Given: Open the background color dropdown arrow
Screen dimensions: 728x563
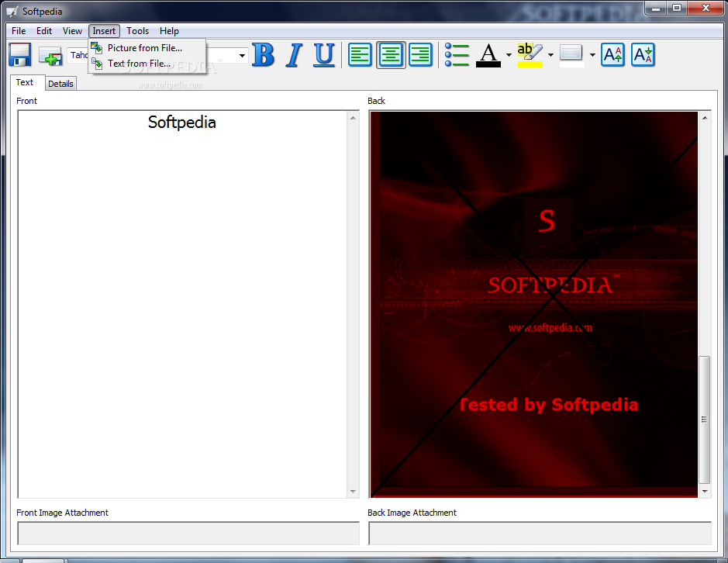Looking at the screenshot, I should [592, 55].
